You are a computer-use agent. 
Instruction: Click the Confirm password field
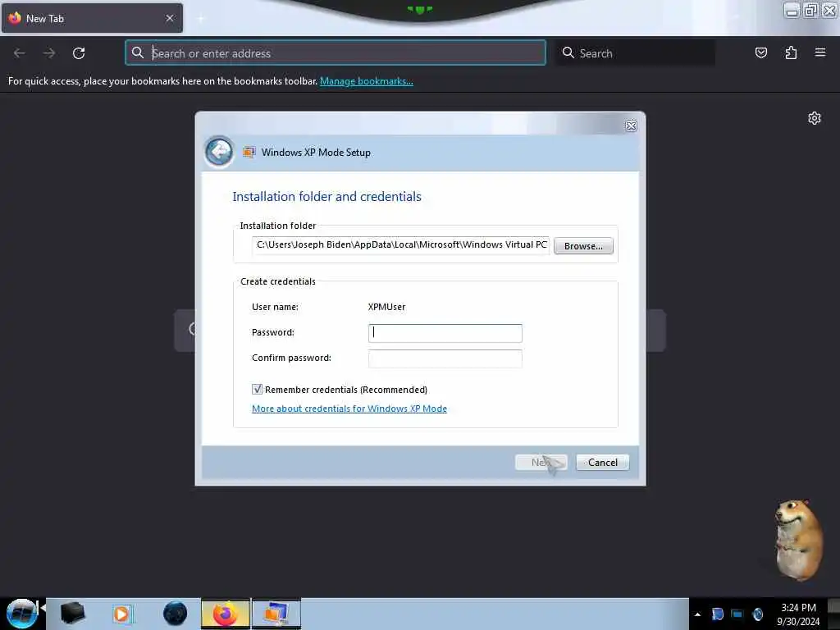[x=445, y=358]
